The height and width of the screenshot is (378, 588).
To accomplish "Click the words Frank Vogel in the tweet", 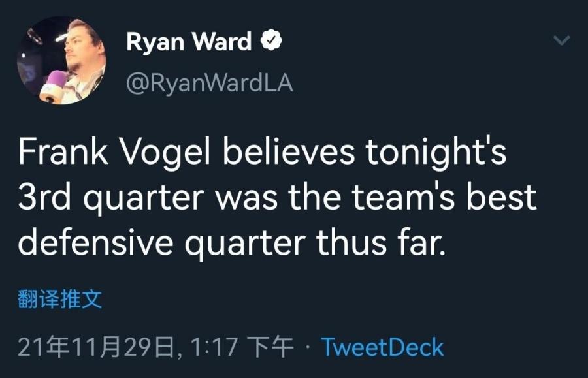I will tap(114, 153).
